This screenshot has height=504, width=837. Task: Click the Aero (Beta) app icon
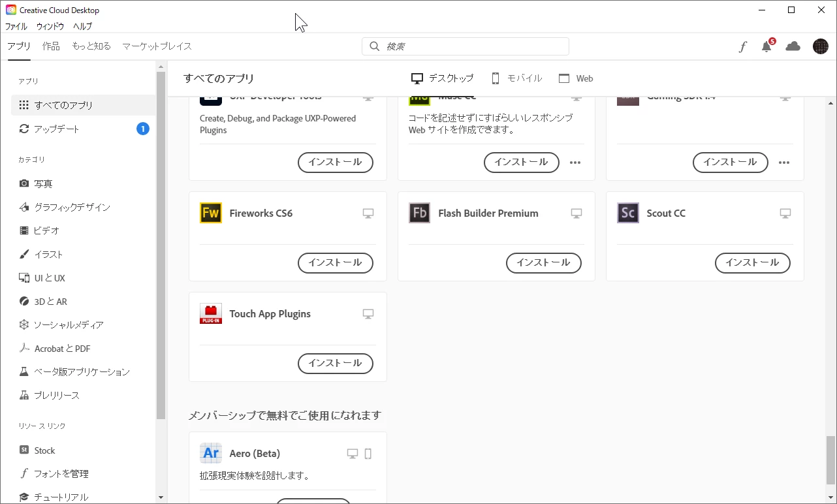211,453
